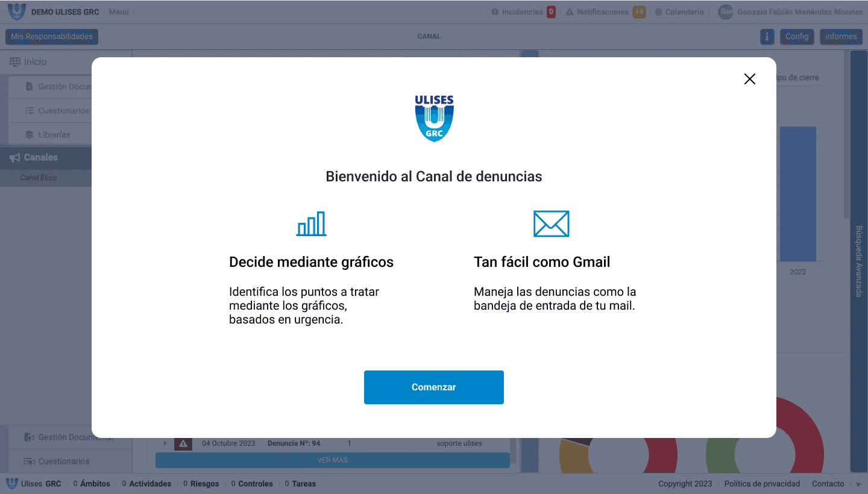The image size is (868, 494).
Task: Click the Librerías stack icon
Action: 30,135
